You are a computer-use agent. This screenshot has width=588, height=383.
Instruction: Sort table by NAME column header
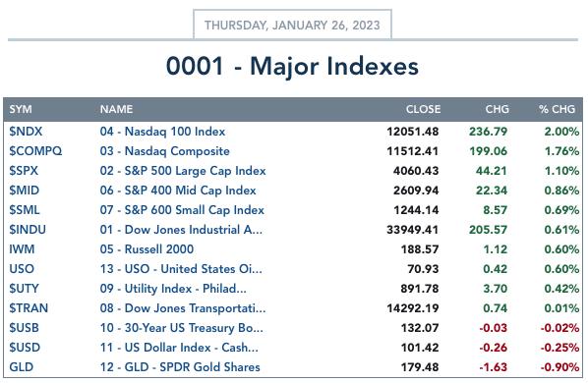116,109
